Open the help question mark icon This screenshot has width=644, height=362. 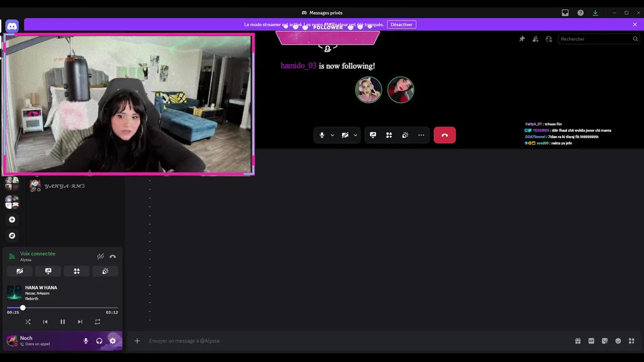click(x=581, y=13)
